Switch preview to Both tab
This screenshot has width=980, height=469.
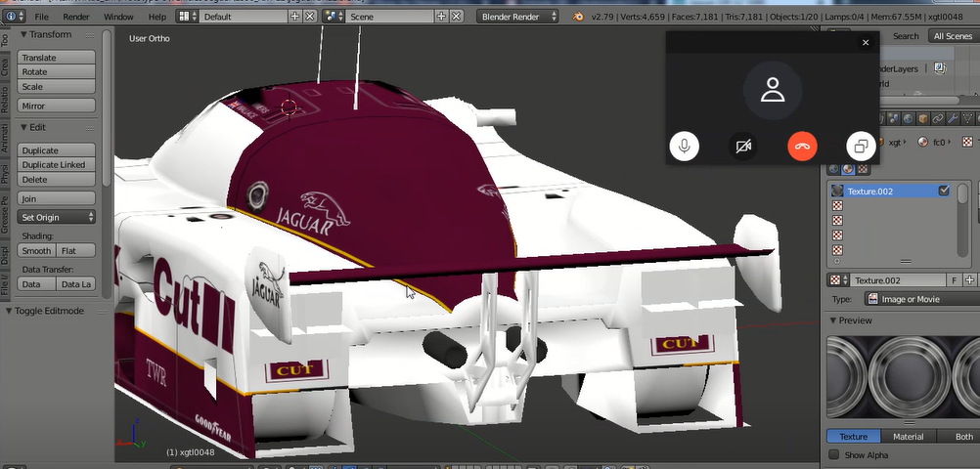pyautogui.click(x=958, y=437)
